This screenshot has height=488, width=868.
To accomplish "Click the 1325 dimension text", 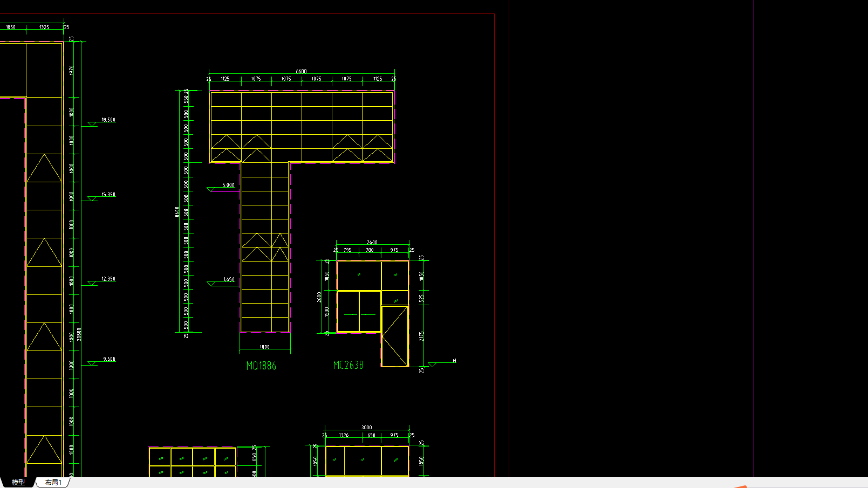I will (x=44, y=27).
